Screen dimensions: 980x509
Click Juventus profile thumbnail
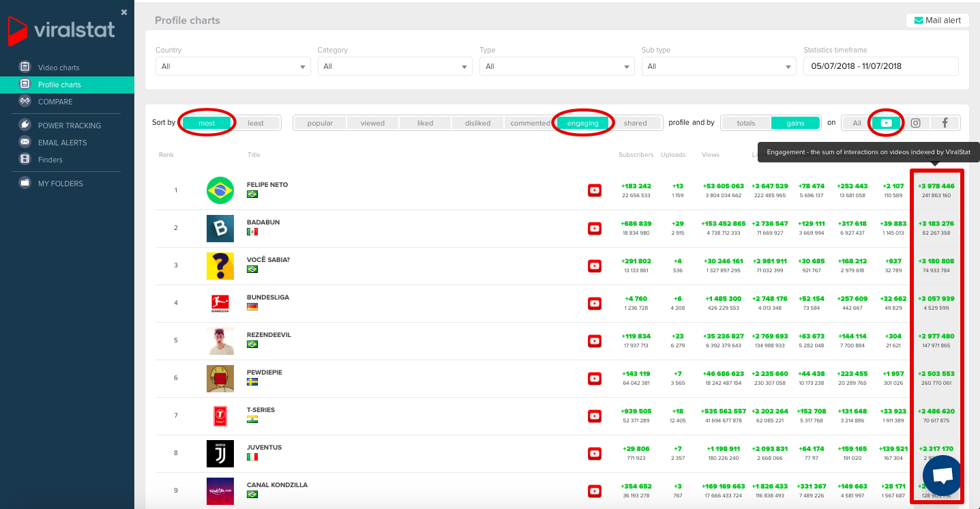coord(220,453)
